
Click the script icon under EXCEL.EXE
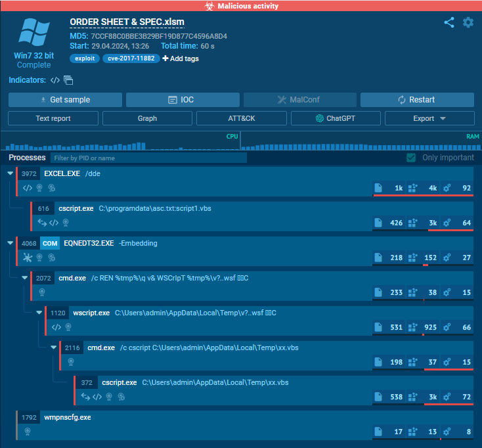(28, 188)
